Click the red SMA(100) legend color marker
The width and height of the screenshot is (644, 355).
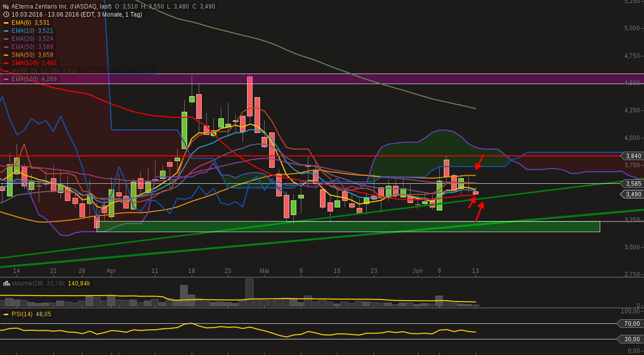[x=6, y=63]
